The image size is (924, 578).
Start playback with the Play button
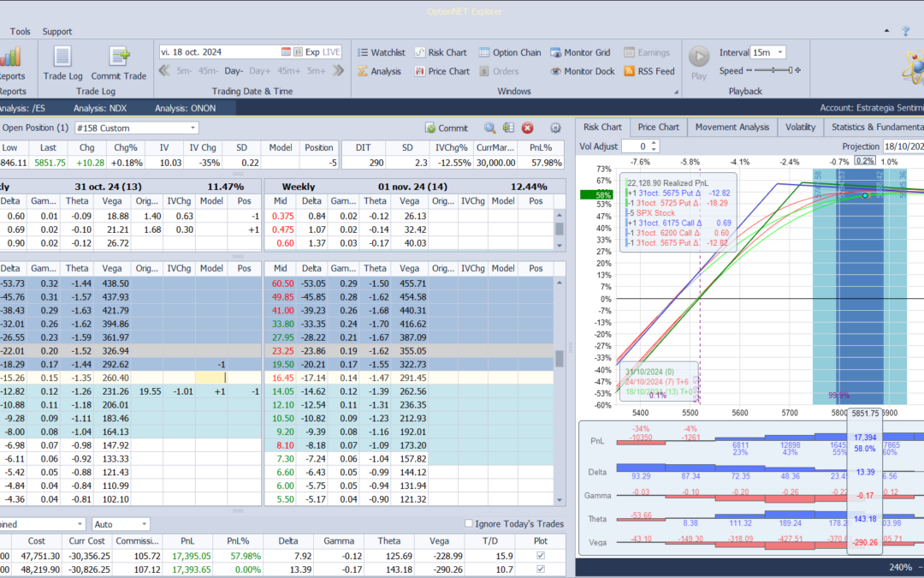699,63
